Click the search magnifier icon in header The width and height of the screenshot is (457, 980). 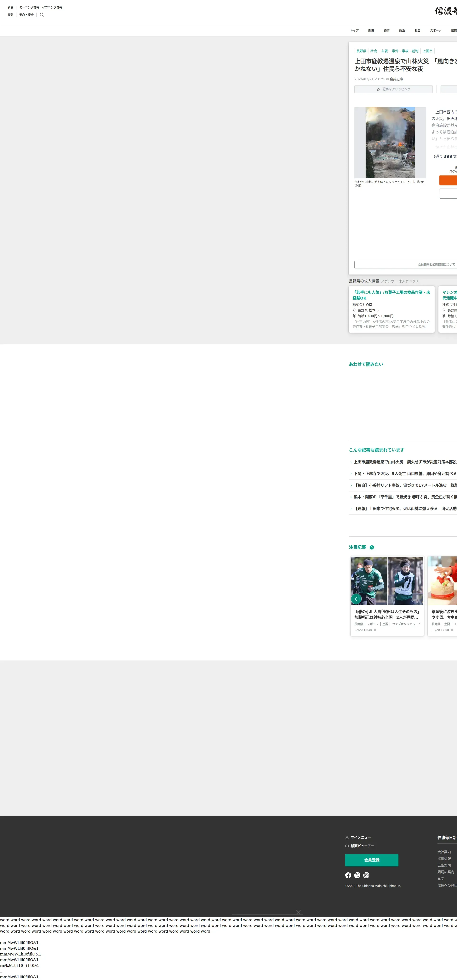pos(42,15)
